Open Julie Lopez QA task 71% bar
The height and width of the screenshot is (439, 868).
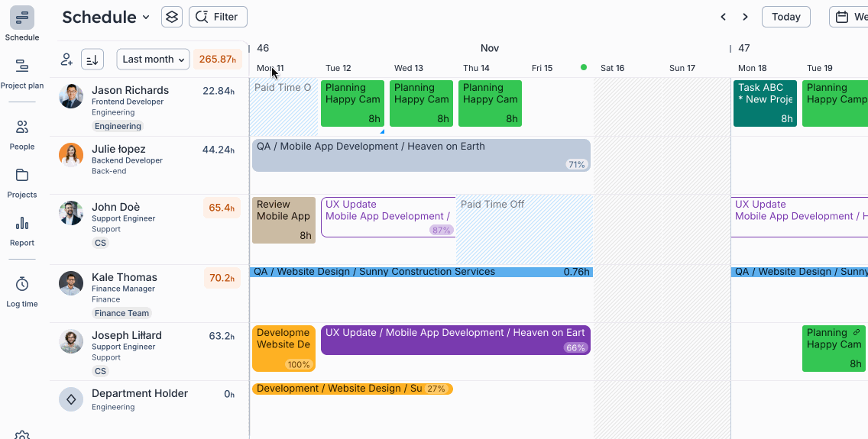[x=420, y=155]
